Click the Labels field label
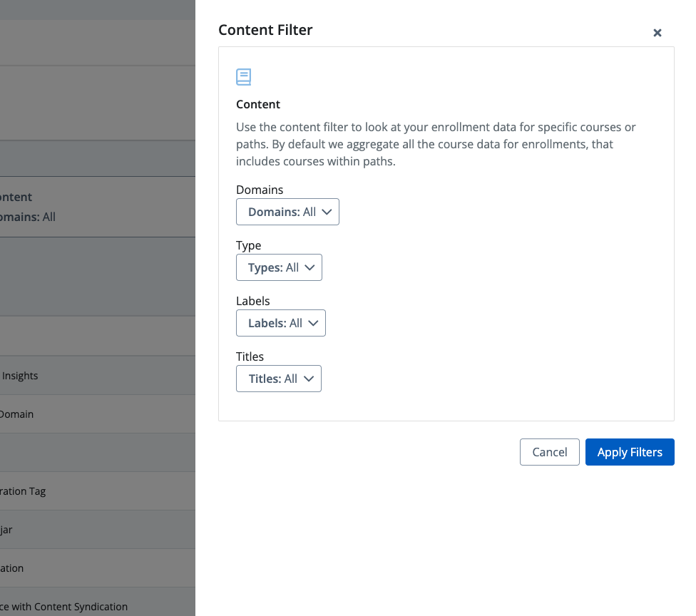696x616 pixels. [x=253, y=301]
